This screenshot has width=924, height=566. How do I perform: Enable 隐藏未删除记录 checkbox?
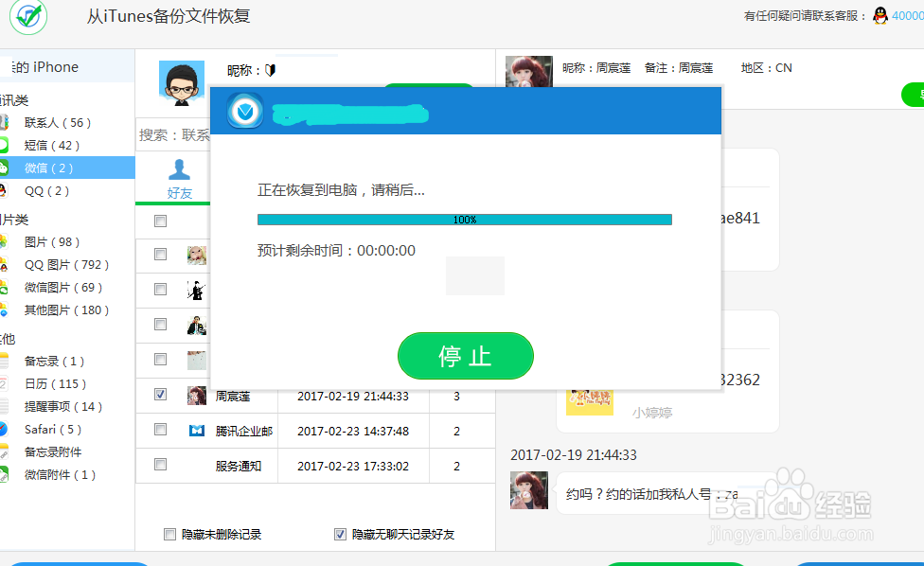coord(169,534)
